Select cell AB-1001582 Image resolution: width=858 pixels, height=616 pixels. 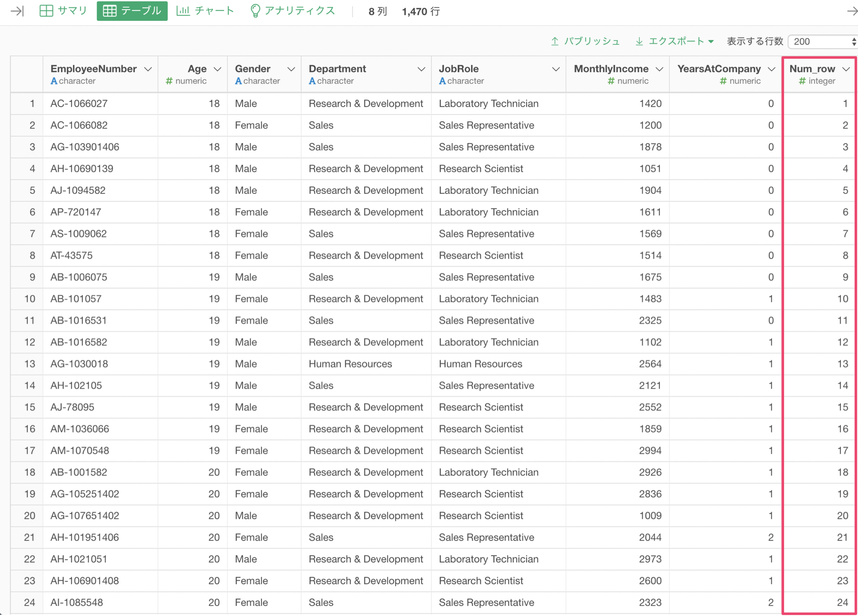(x=100, y=472)
